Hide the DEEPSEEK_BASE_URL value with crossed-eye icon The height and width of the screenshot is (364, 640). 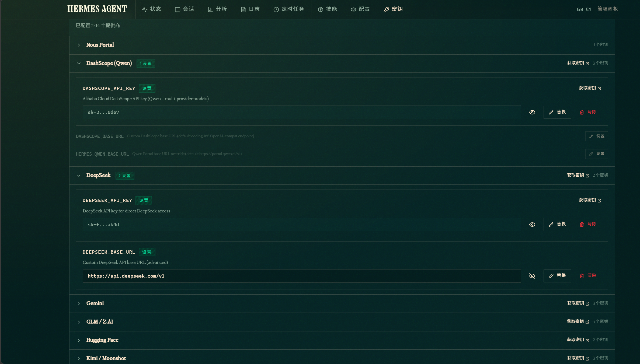[x=532, y=276]
